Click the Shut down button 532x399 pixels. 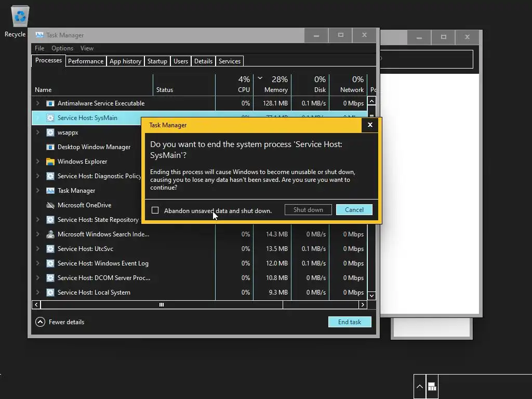tap(308, 210)
